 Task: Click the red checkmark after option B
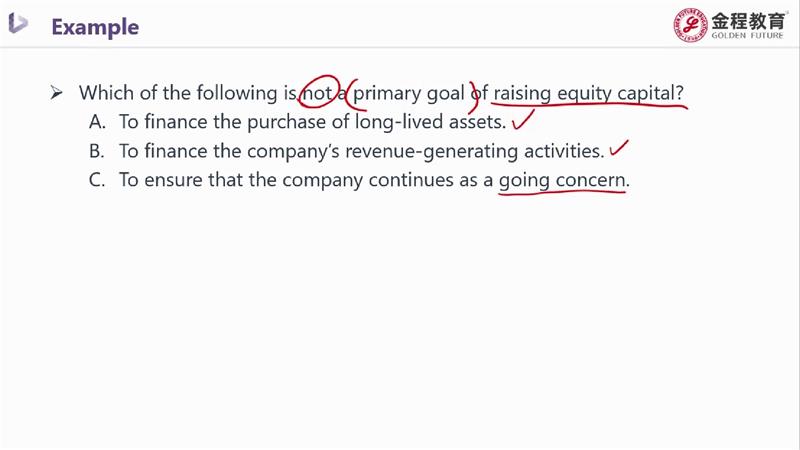pos(620,150)
